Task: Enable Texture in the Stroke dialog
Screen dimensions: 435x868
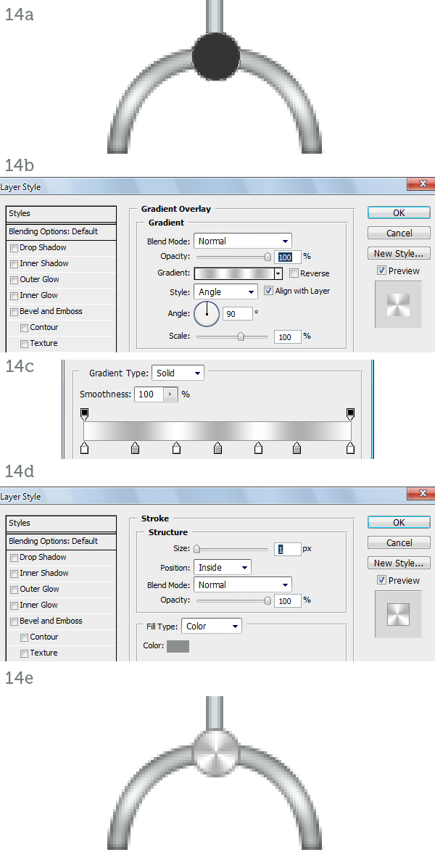Action: tap(24, 653)
